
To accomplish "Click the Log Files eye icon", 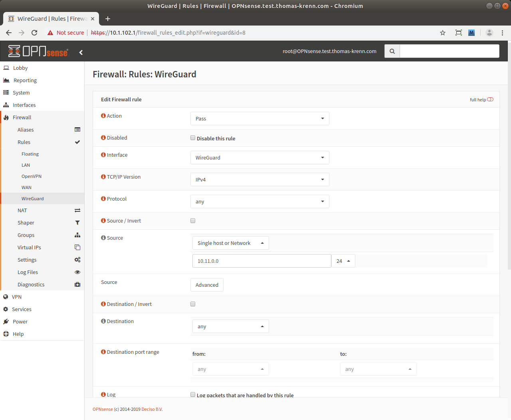I will pos(77,272).
